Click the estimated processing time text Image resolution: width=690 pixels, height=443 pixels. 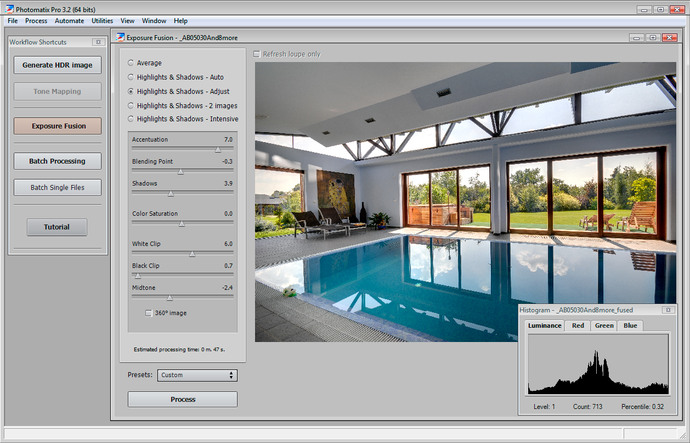pyautogui.click(x=179, y=350)
